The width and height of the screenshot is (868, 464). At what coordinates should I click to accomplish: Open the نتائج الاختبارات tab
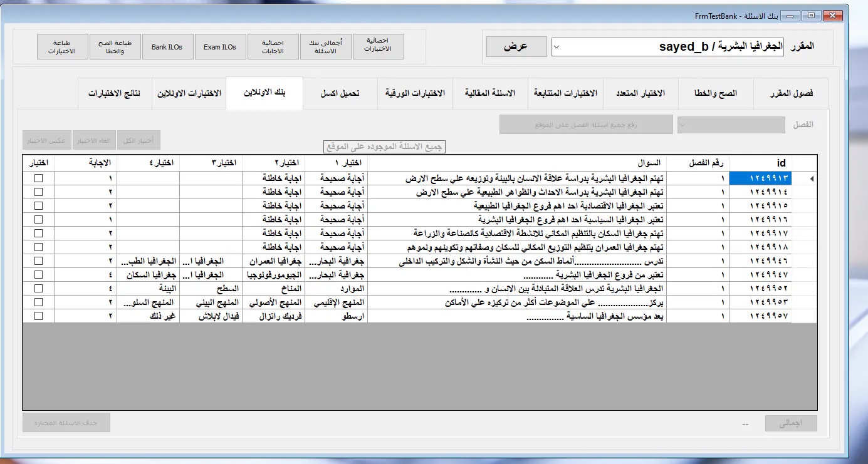tap(114, 94)
